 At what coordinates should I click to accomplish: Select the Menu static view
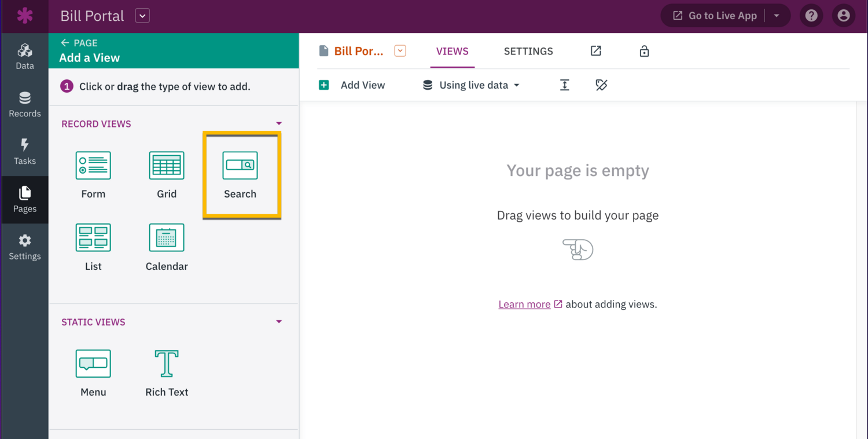click(x=93, y=373)
